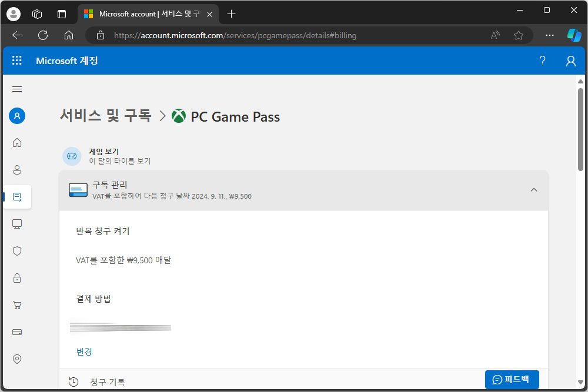Open the Order history cart sidebar icon
The image size is (588, 392).
(17, 305)
